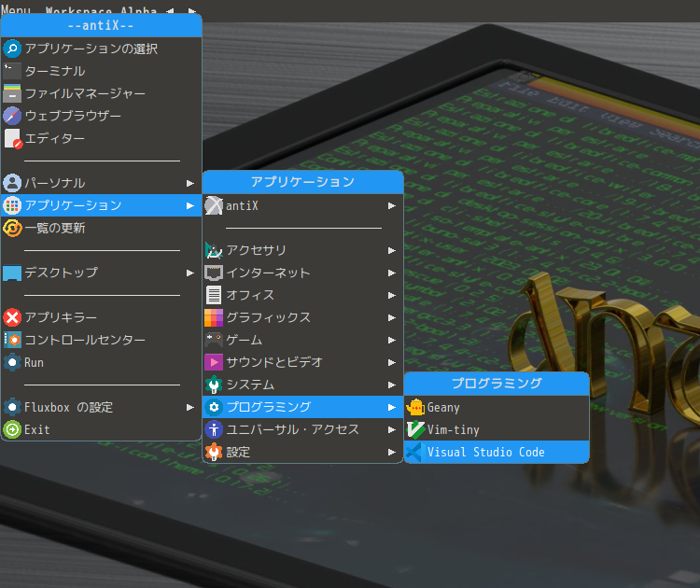
Task: Expand the インターネット submenu arrow
Action: click(392, 273)
